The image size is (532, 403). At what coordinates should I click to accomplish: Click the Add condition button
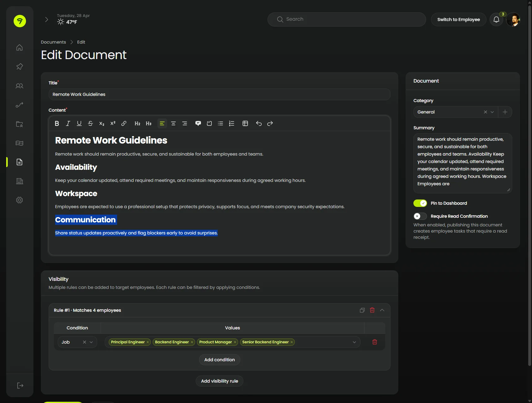220,360
